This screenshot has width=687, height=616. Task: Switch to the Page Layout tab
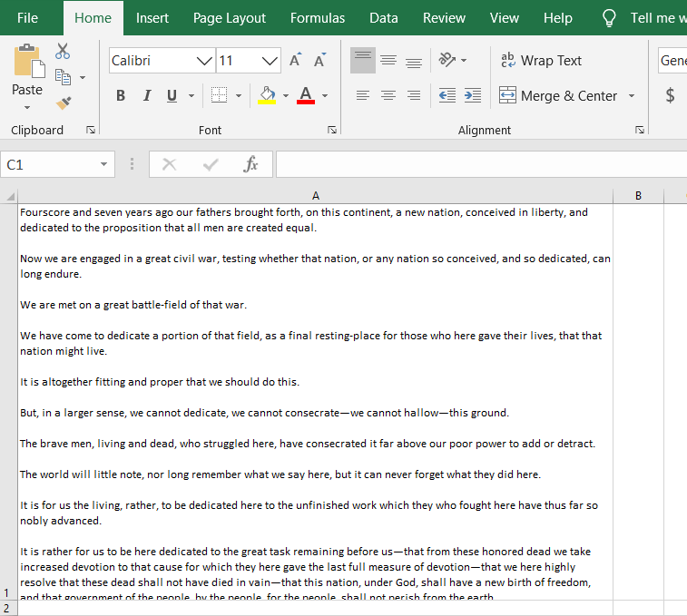229,18
